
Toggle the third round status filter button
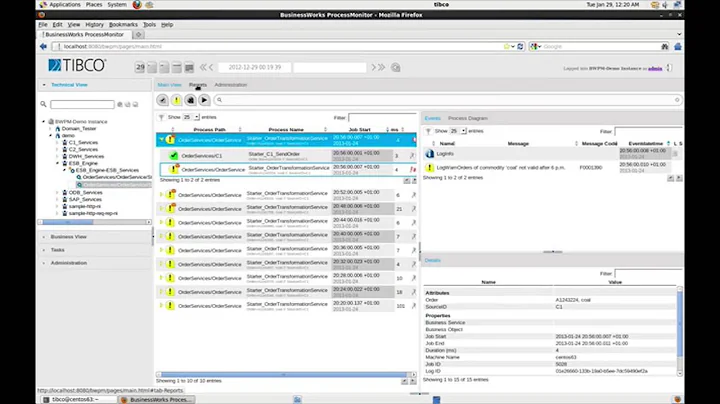pyautogui.click(x=190, y=100)
